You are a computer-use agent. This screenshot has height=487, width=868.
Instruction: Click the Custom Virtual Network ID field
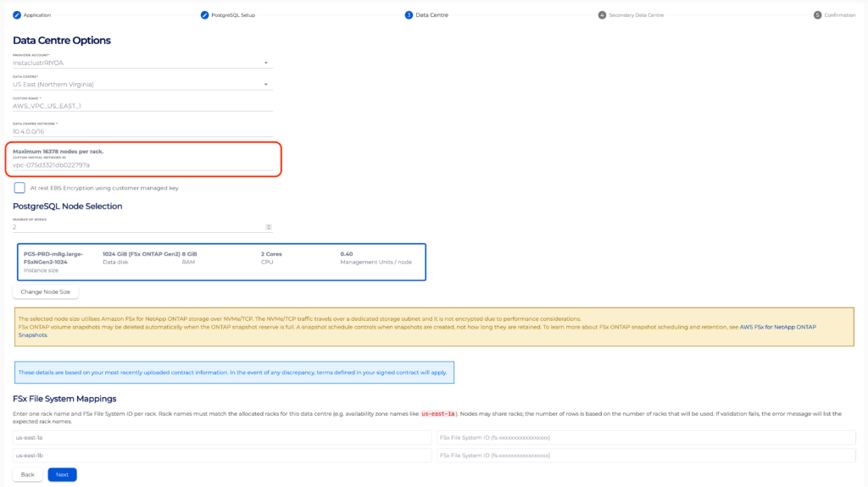point(142,165)
